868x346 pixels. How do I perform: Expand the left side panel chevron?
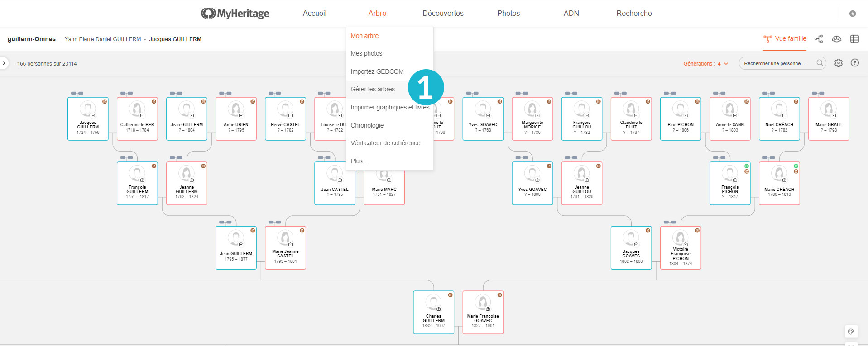pyautogui.click(x=4, y=63)
